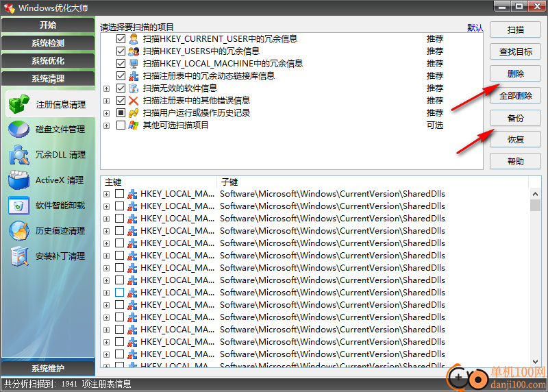Click the two-users icon for HKEY_USERS scan

(x=134, y=51)
